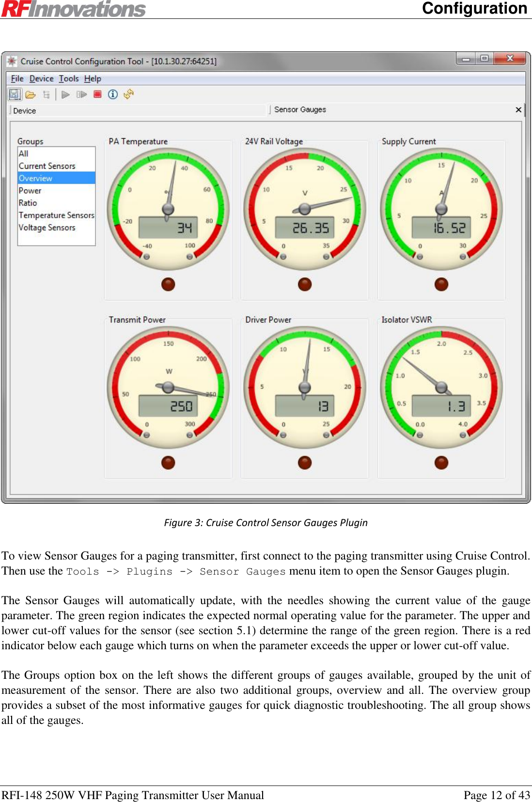Viewport: 532px width, 802px height.
Task: Click the Isolator VSWR gauge title
Action: click(x=407, y=320)
